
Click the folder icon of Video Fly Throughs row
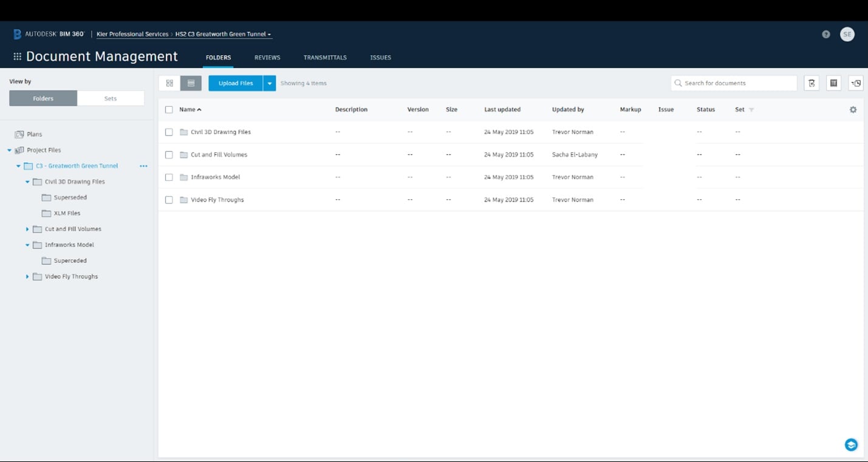tap(184, 200)
